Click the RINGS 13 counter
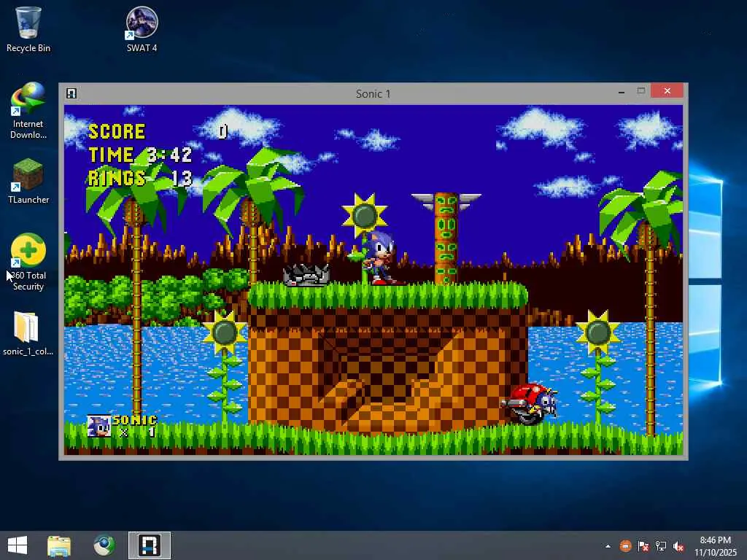747x560 pixels. point(140,178)
